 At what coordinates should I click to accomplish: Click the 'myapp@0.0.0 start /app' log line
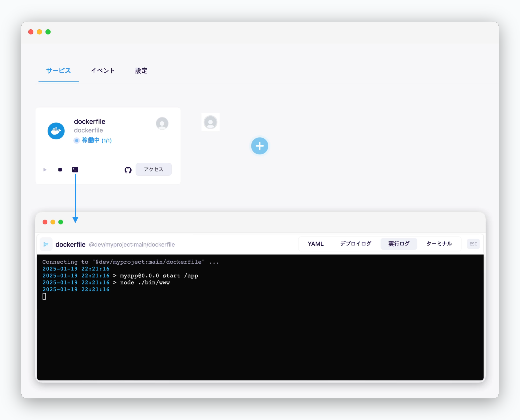click(120, 276)
